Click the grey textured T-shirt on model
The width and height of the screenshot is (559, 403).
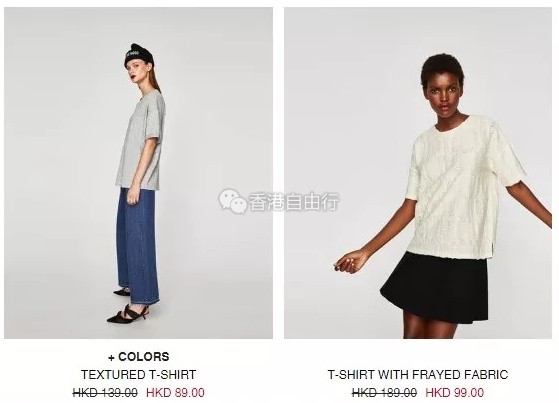142,141
